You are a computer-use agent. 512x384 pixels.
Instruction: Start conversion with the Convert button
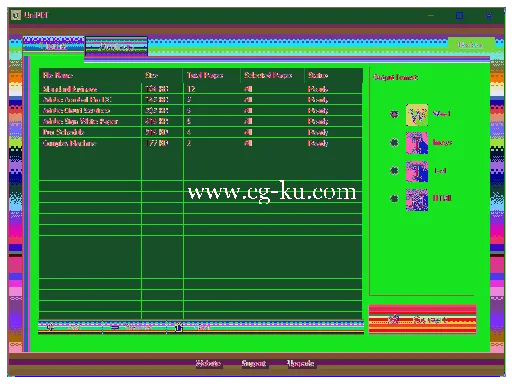tap(422, 319)
